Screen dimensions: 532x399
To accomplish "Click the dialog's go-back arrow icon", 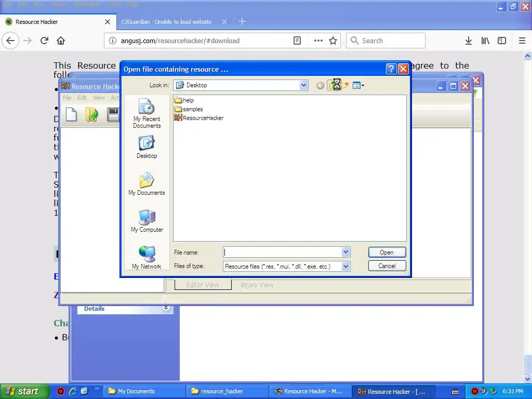I will 320,86.
